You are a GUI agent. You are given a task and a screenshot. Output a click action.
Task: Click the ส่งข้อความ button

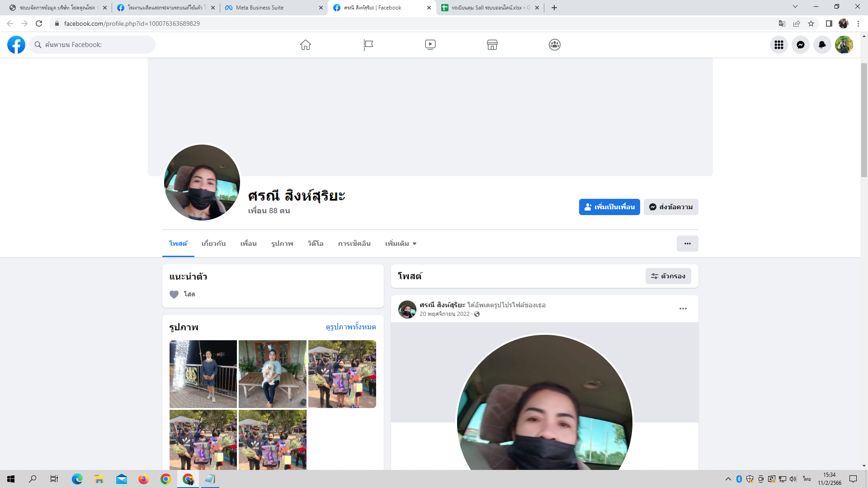point(671,207)
